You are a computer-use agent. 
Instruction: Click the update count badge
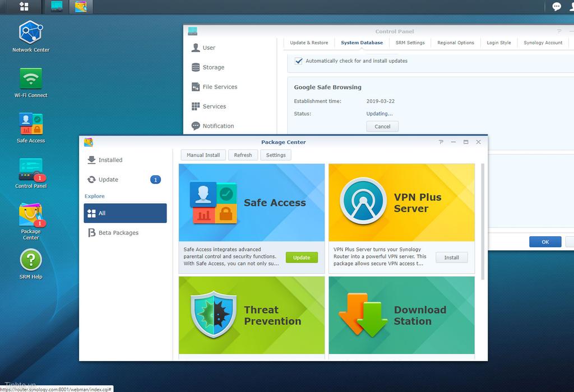pos(156,180)
